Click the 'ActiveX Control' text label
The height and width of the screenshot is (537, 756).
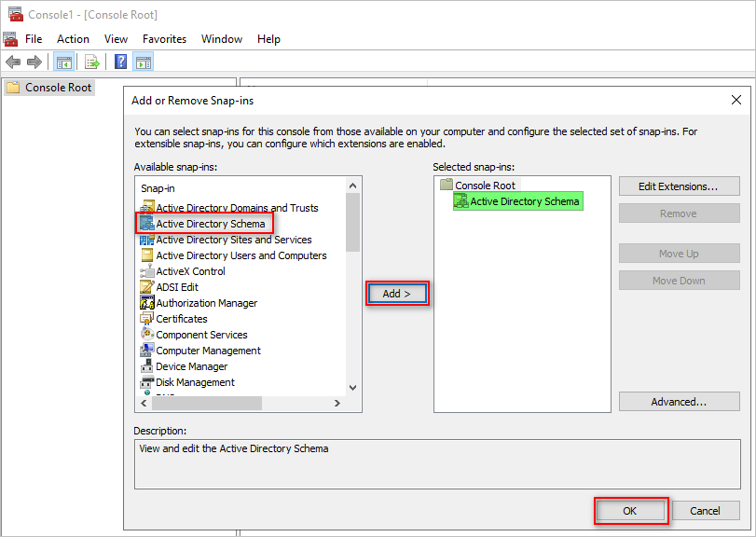pyautogui.click(x=190, y=271)
